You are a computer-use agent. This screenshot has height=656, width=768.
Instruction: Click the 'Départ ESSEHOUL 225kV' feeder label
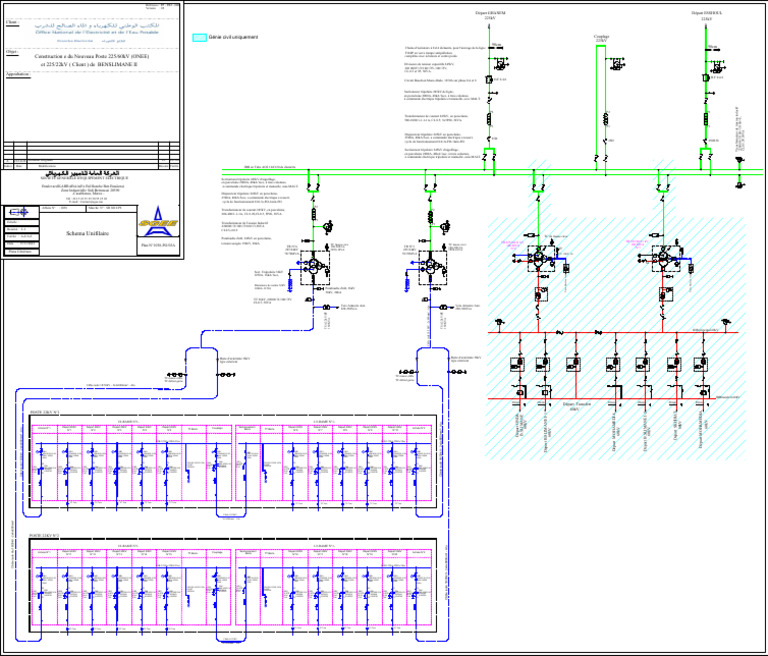[x=706, y=15]
